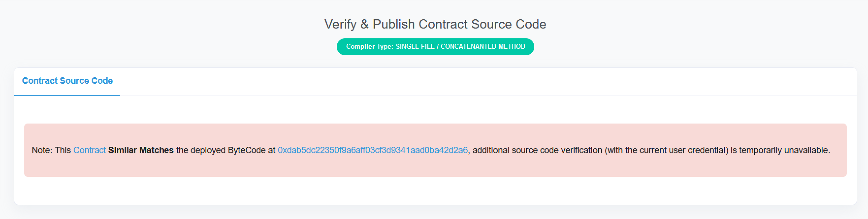Image resolution: width=868 pixels, height=219 pixels.
Task: Open address link 0xdab5dc22350f9a6aff03cf3d9341aad0ba42d2a6
Action: 372,150
